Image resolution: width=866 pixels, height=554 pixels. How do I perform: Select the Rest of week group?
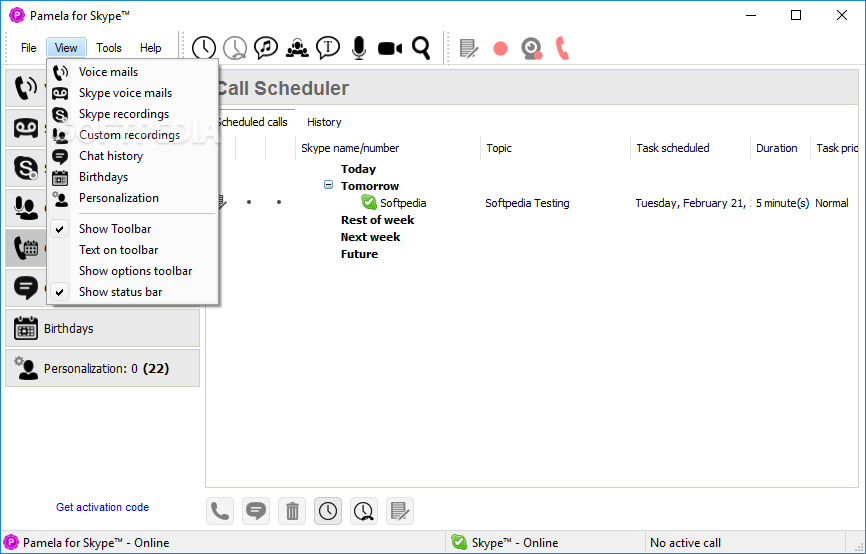(x=377, y=220)
